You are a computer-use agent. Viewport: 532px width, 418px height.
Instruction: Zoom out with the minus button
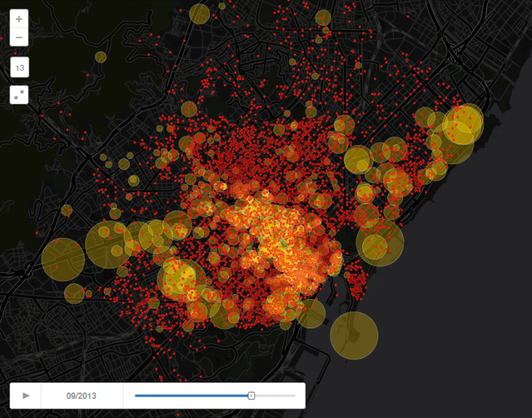coord(19,38)
